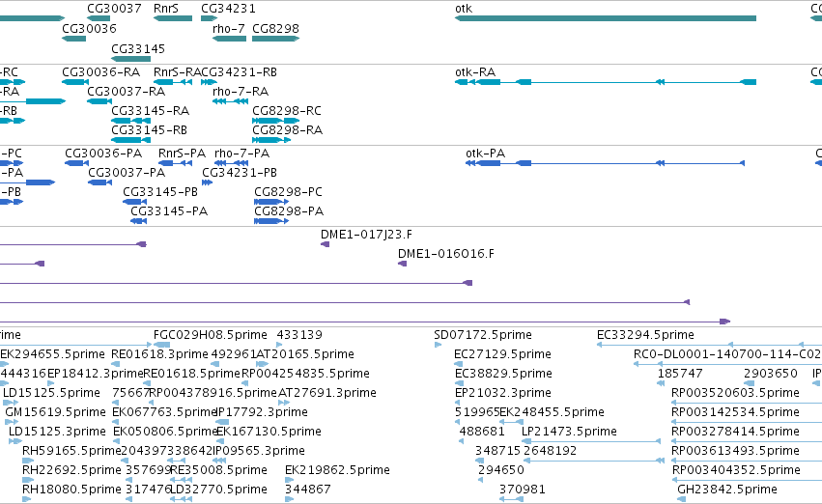The image size is (822, 504).
Task: Click the RnrS gene feature
Action: pos(173,18)
